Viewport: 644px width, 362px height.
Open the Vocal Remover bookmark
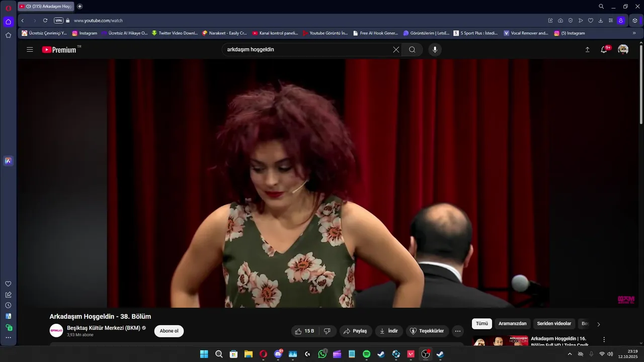526,33
